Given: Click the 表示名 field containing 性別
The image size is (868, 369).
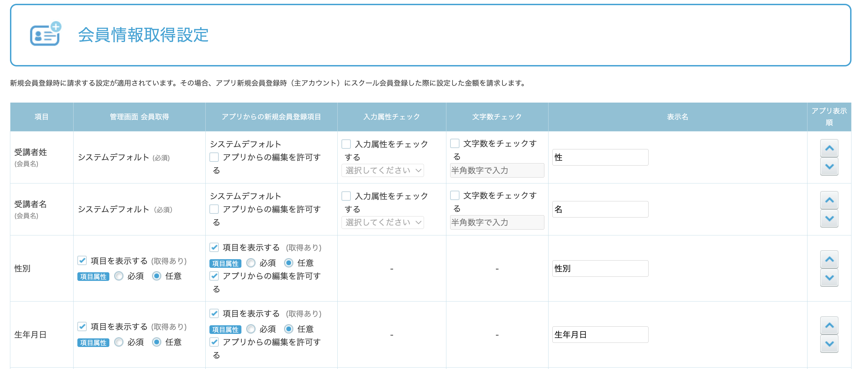Looking at the screenshot, I should [600, 268].
